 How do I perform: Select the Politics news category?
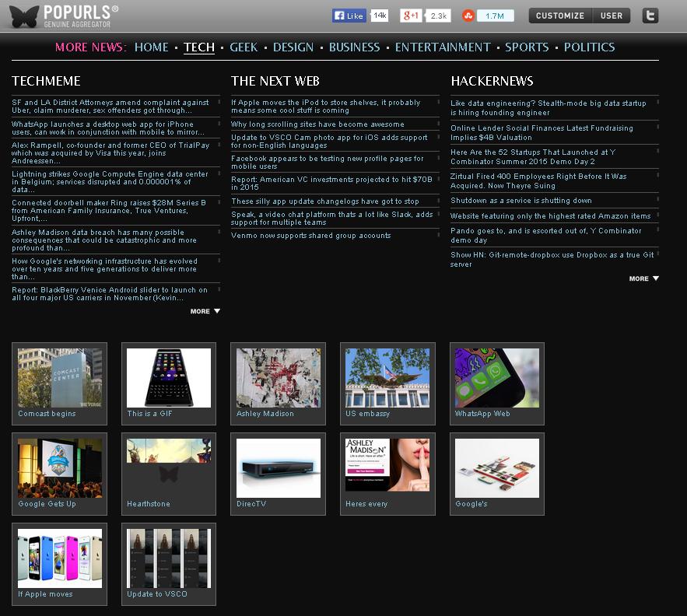[589, 47]
